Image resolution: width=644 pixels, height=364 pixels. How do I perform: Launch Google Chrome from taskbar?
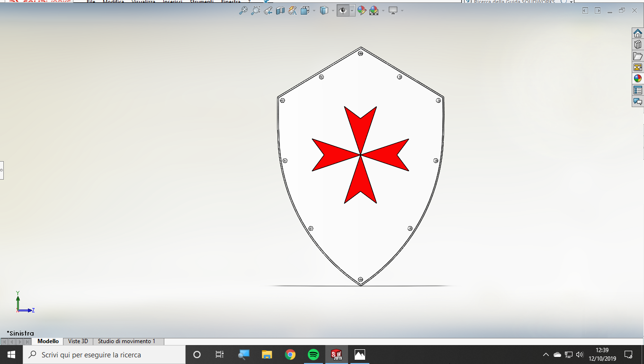point(290,355)
